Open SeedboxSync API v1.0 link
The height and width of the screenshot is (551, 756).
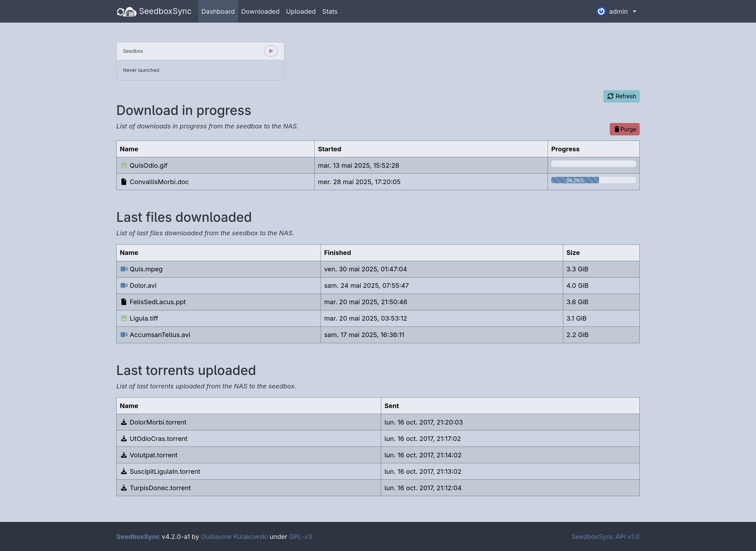(x=605, y=537)
